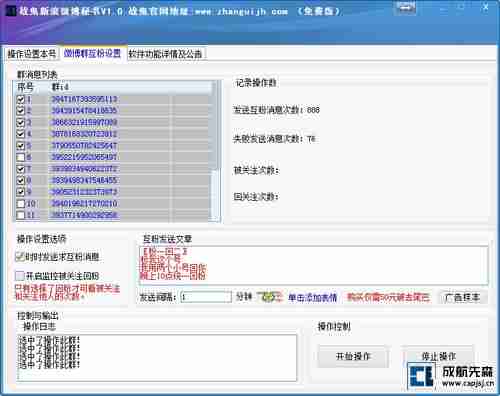Uncheck the checkbox for group row 8
The height and width of the screenshot is (396, 500).
coord(21,180)
